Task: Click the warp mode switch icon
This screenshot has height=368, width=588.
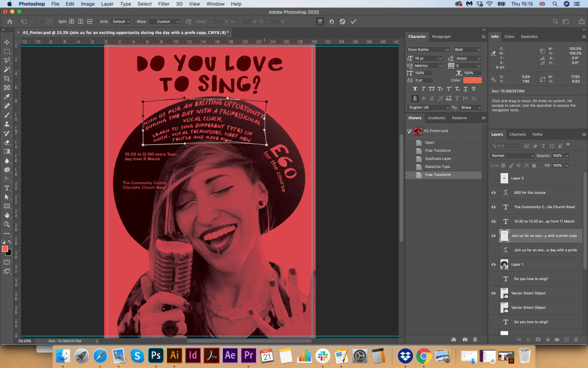Action: pos(320,21)
